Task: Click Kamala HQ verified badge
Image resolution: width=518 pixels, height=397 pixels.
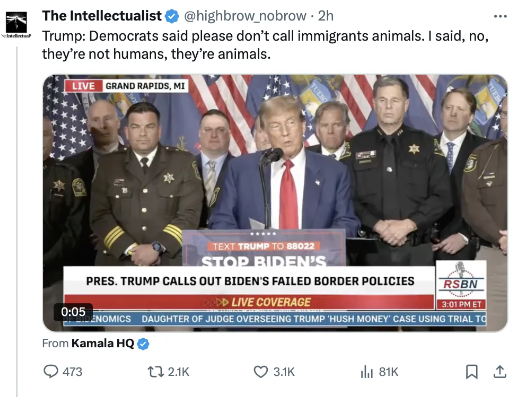Action: 143,344
